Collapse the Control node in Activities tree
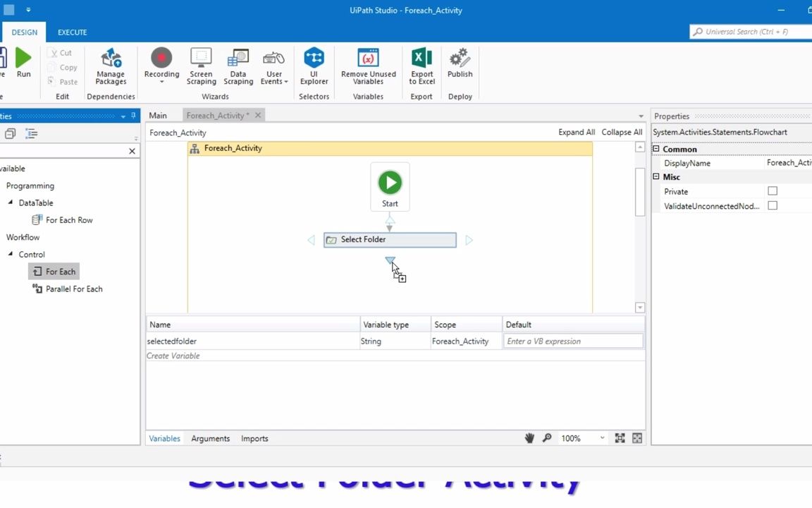Viewport: 812px width, 508px height. 12,254
